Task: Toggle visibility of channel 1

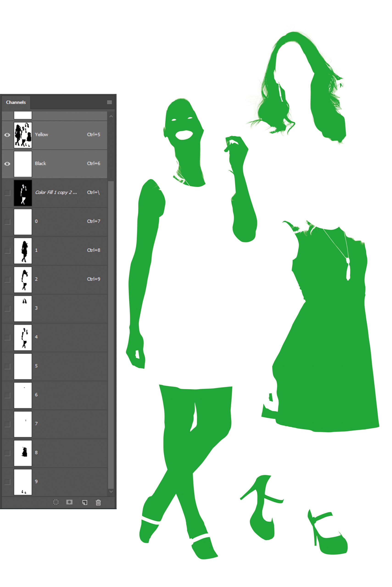Action: [7, 251]
